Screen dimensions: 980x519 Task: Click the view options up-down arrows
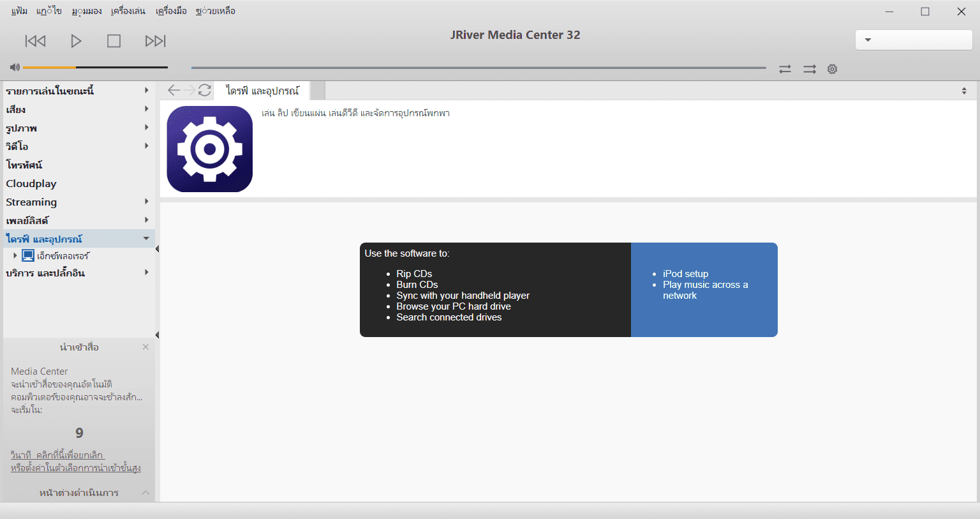[x=964, y=91]
